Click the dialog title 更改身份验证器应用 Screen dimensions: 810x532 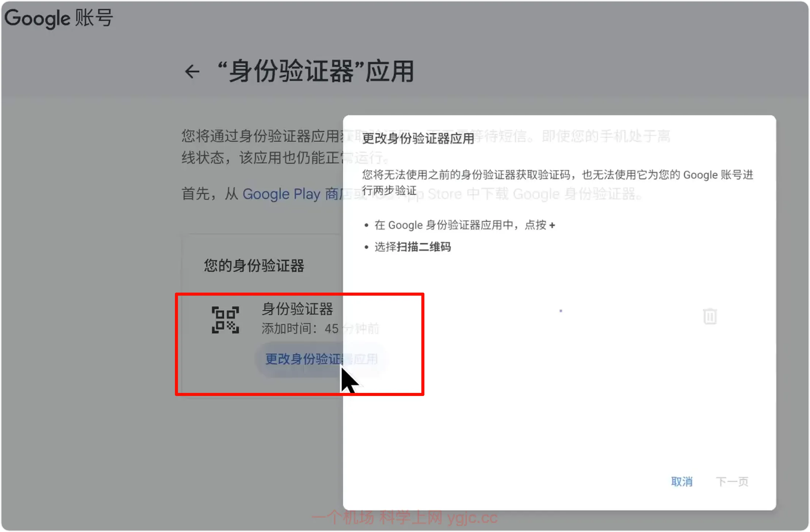[418, 138]
